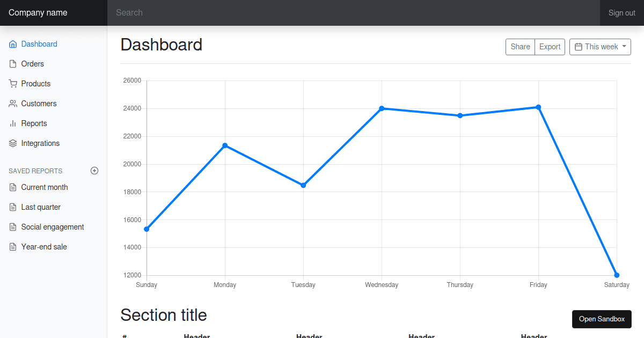This screenshot has width=644, height=338.
Task: Open the This week dropdown
Action: pyautogui.click(x=600, y=47)
